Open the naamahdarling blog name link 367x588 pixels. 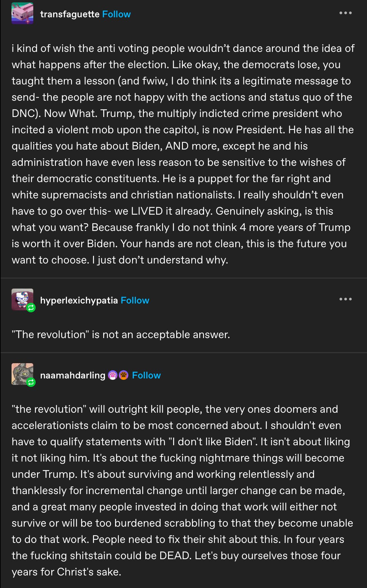click(x=73, y=375)
